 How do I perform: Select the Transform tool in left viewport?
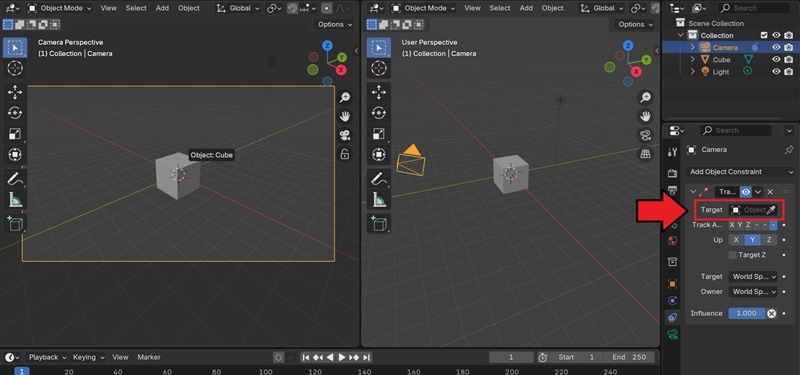tap(15, 154)
